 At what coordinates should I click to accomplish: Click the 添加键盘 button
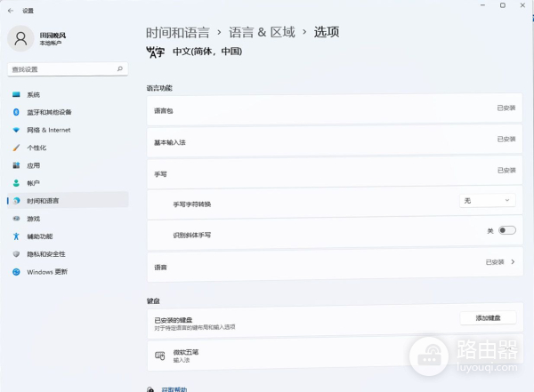pos(488,318)
